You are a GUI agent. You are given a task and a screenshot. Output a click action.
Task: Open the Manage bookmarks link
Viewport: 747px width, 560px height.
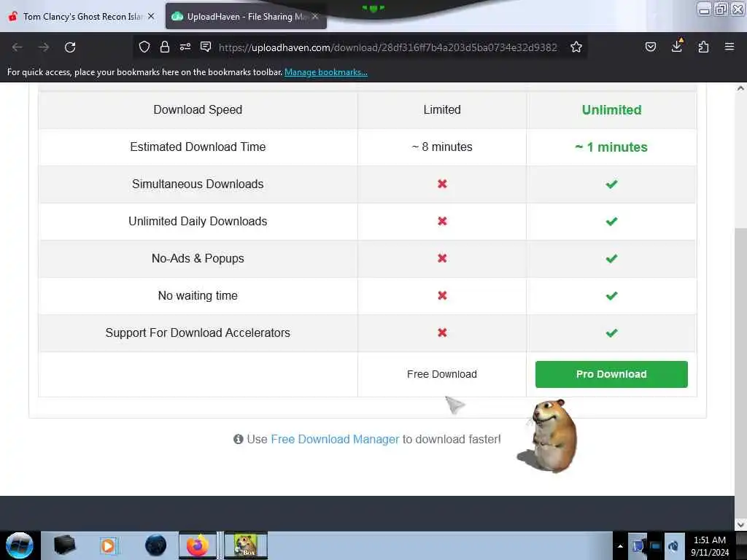[326, 72]
